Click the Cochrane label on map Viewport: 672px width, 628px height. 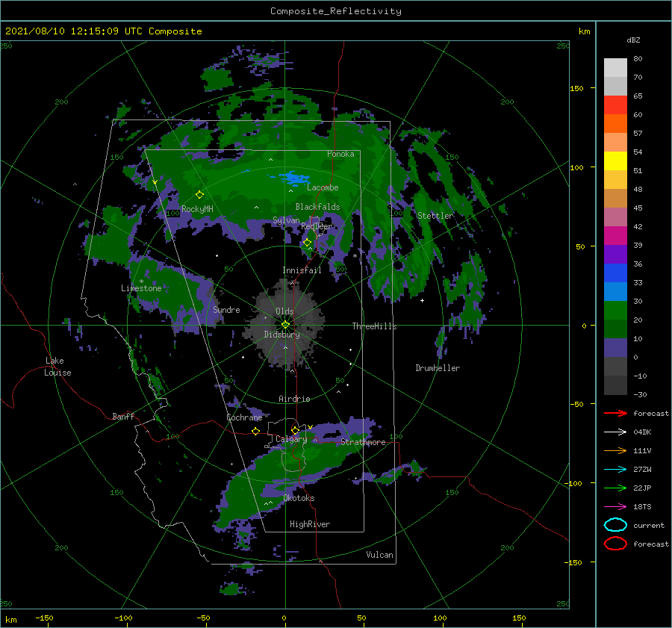(244, 417)
